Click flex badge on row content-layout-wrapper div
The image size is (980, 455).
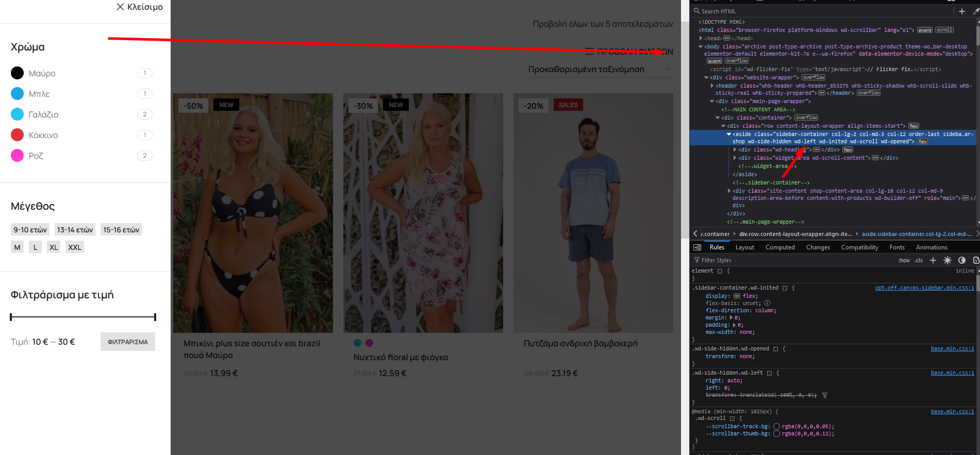point(914,126)
